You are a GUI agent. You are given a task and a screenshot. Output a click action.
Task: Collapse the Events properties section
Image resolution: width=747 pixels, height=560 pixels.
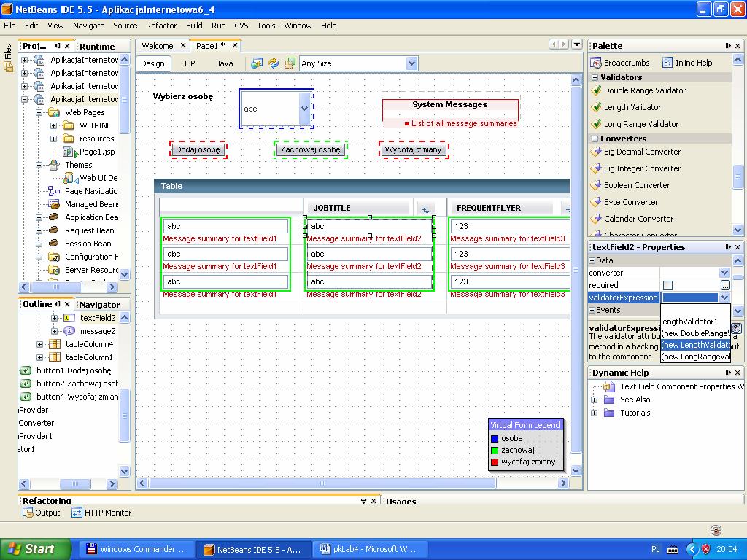592,310
